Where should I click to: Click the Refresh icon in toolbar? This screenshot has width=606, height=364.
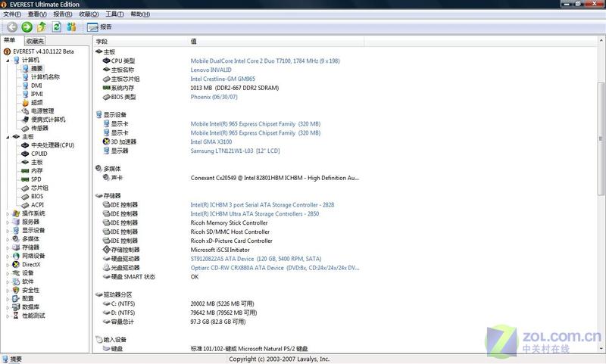pos(56,26)
